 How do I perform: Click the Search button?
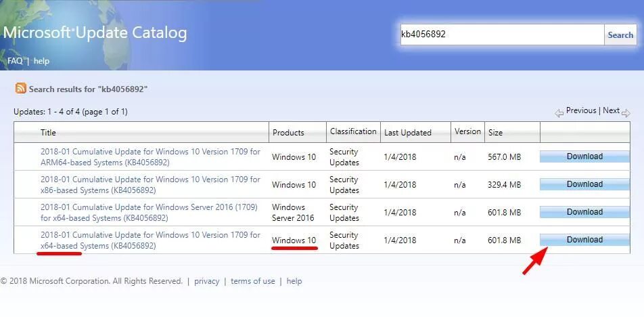620,35
